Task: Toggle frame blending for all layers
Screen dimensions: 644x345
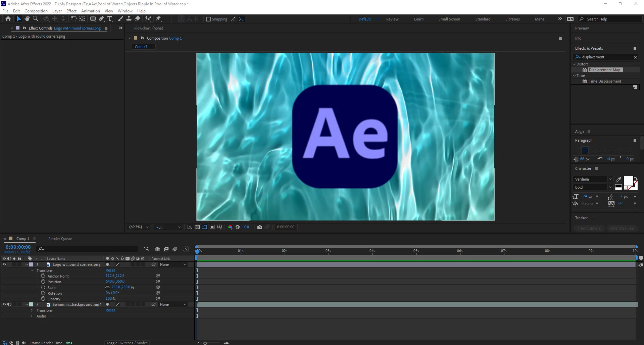Action: (x=166, y=249)
